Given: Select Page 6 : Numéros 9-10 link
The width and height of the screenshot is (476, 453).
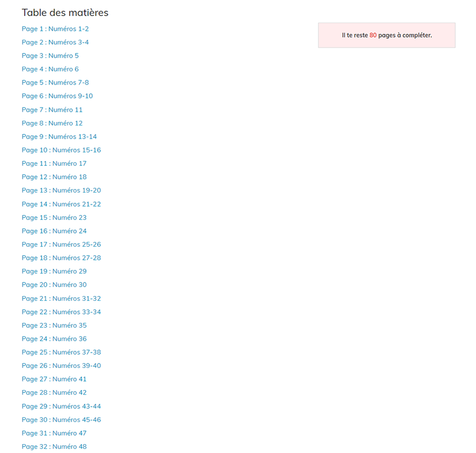Looking at the screenshot, I should click(57, 96).
